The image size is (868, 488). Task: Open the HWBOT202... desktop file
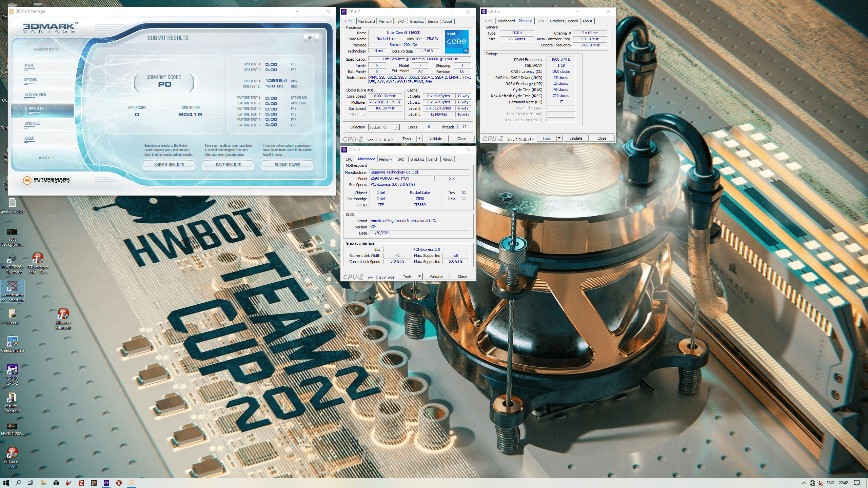tap(12, 429)
